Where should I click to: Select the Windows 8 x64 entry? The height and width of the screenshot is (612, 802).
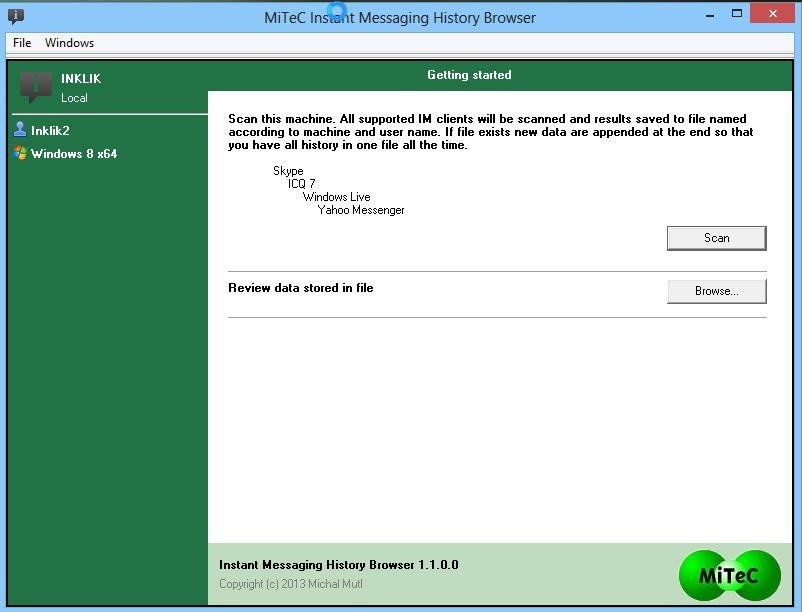(x=73, y=154)
